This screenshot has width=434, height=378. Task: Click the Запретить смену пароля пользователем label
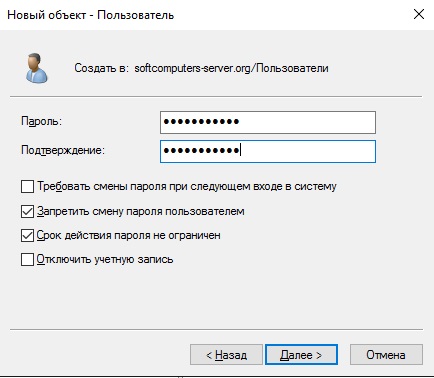point(141,211)
